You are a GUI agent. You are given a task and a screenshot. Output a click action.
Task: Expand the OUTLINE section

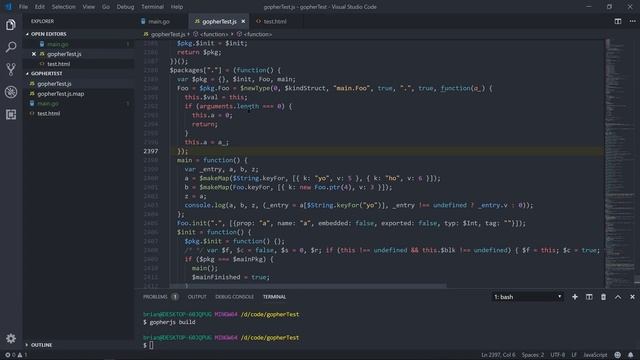39,345
